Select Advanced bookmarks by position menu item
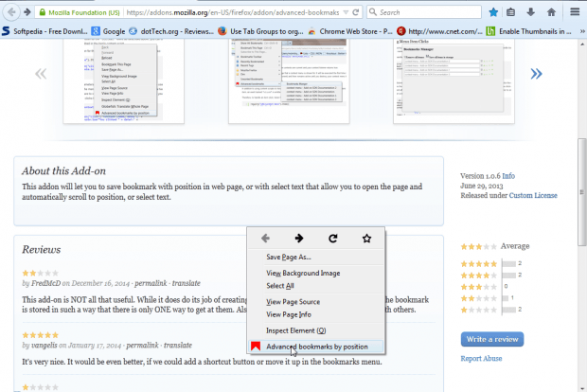The width and height of the screenshot is (587, 392). pos(316,347)
